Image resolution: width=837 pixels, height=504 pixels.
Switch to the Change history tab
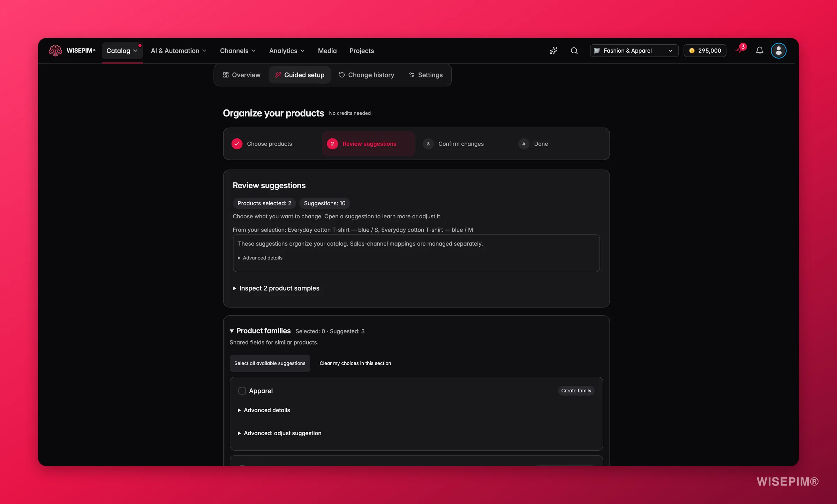[x=367, y=75]
